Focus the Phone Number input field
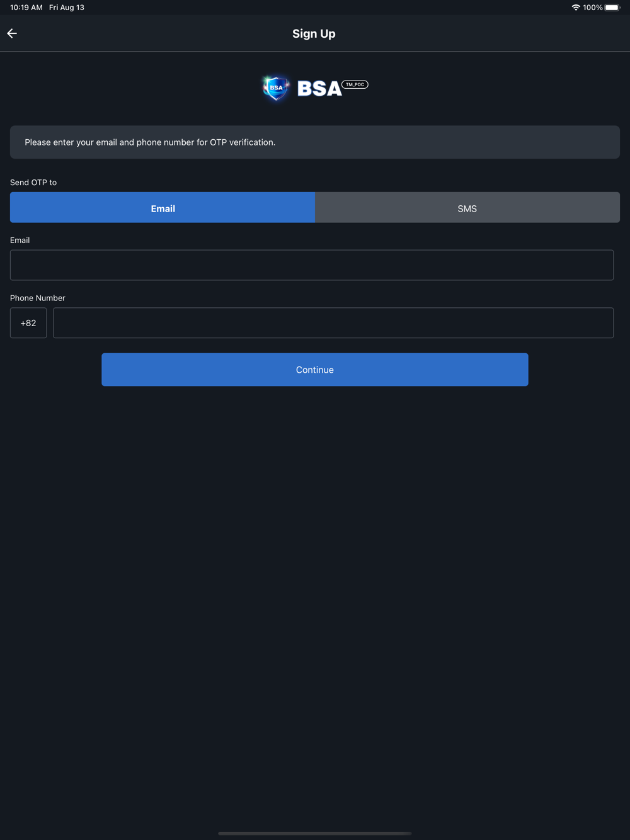Screen dimensions: 630x840 pyautogui.click(x=333, y=323)
